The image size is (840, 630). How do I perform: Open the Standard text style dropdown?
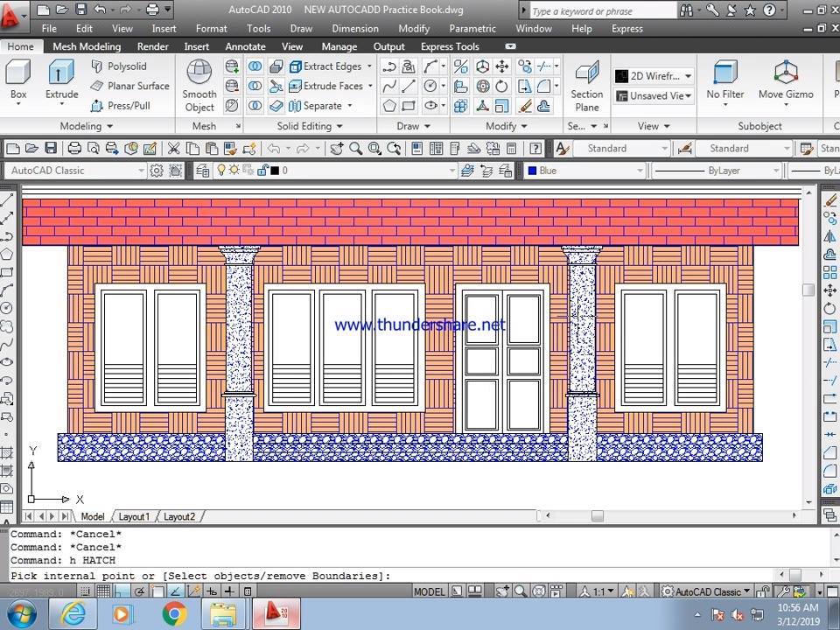pyautogui.click(x=621, y=149)
